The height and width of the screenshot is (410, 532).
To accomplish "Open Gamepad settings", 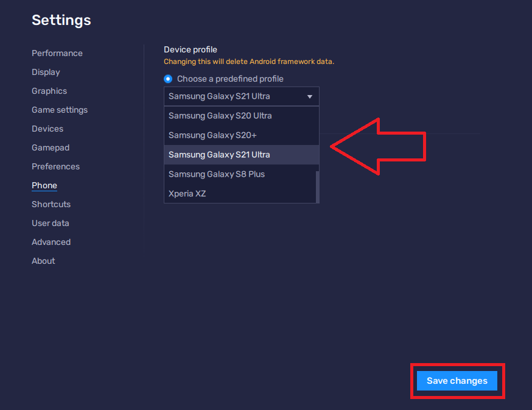I will point(51,148).
